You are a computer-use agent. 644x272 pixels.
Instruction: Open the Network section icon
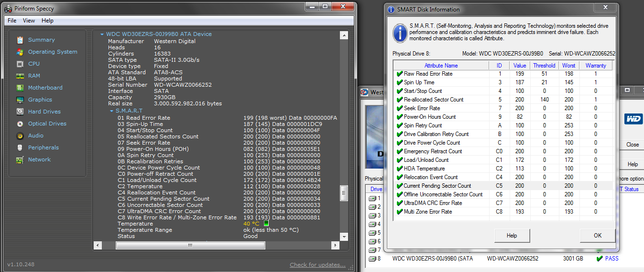click(20, 159)
